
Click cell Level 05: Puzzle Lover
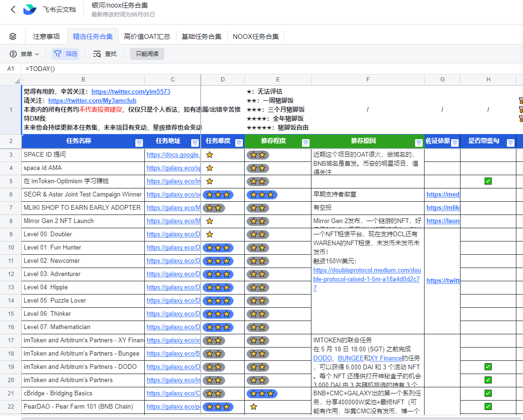[83, 301]
